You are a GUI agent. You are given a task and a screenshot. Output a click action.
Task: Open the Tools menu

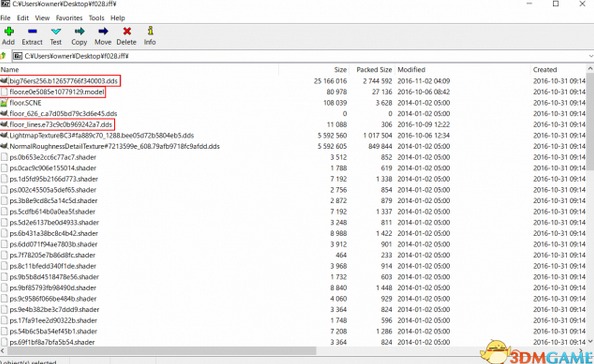click(x=96, y=18)
